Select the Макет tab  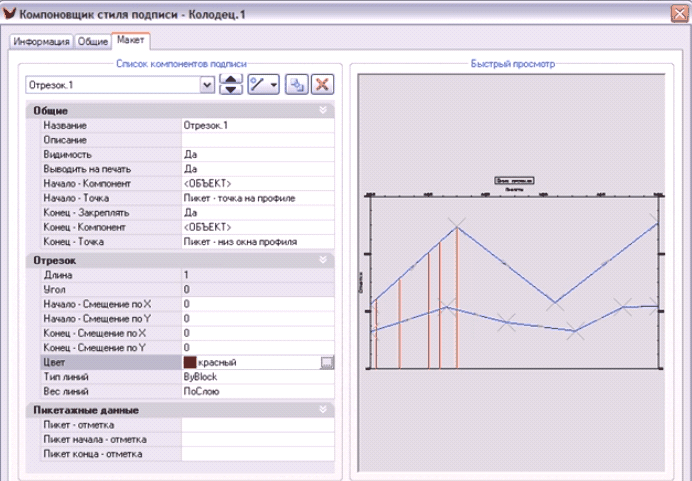130,41
